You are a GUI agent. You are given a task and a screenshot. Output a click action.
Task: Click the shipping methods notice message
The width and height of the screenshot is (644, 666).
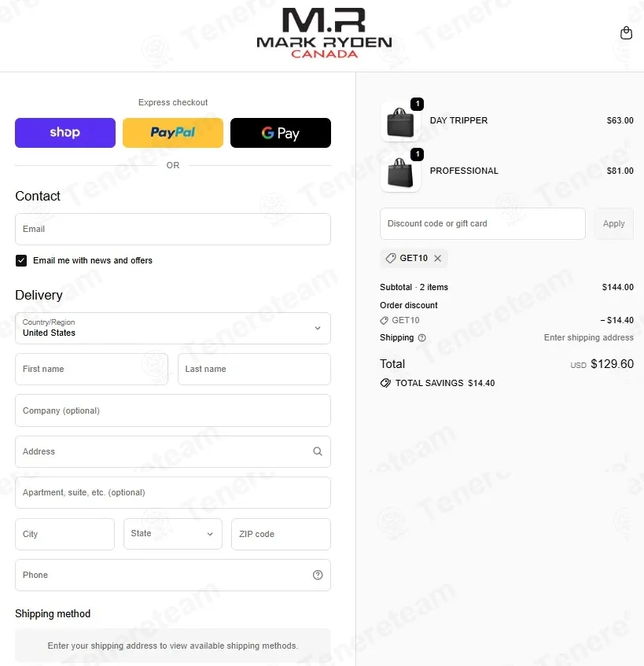(173, 646)
